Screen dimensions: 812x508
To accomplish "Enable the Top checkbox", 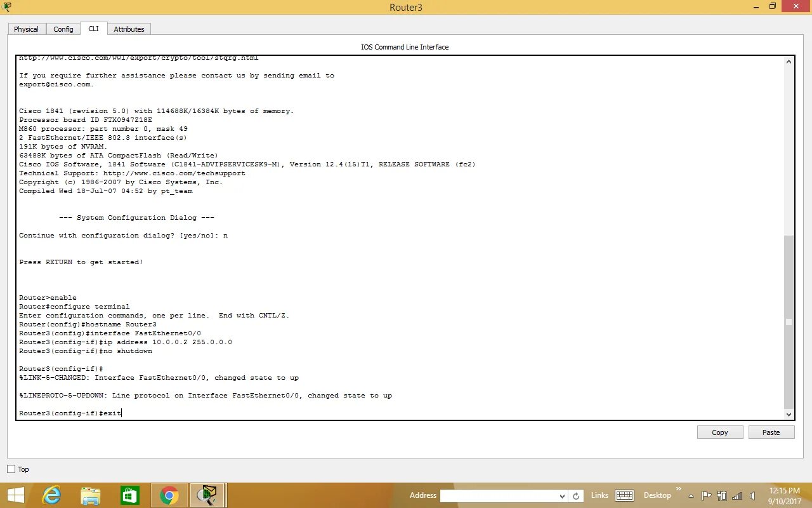I will [x=11, y=469].
